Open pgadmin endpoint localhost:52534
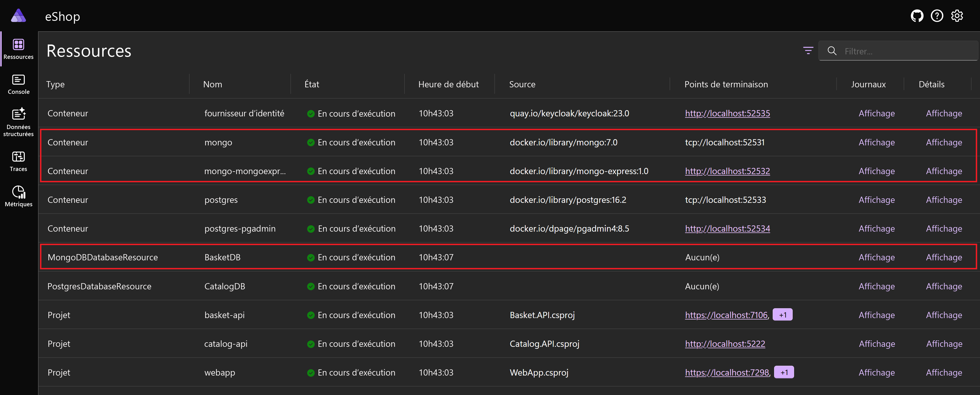This screenshot has height=395, width=980. click(727, 229)
